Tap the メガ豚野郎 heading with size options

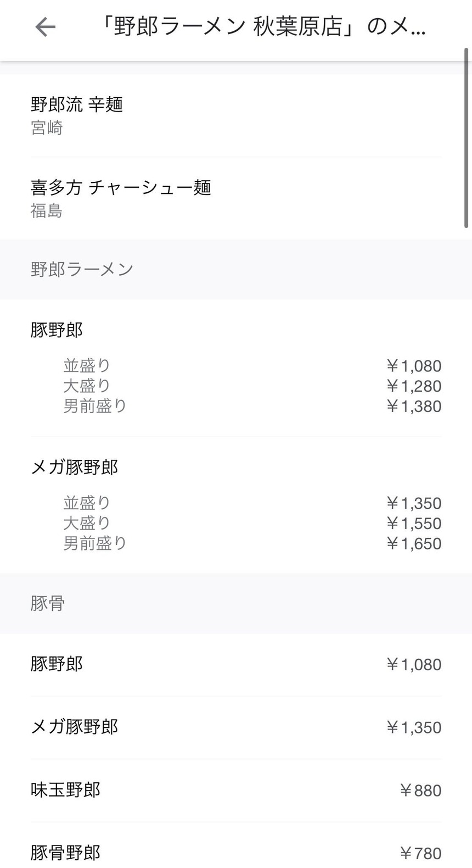coord(75,467)
